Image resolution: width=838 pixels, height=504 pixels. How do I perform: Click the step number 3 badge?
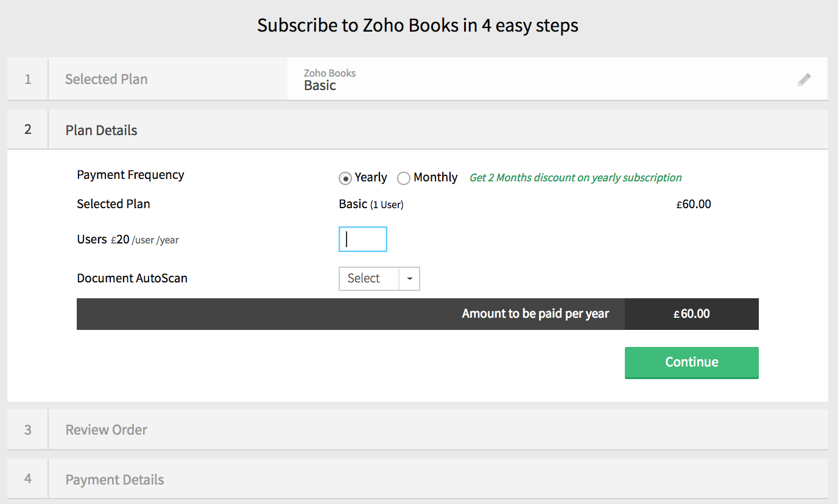coord(27,430)
